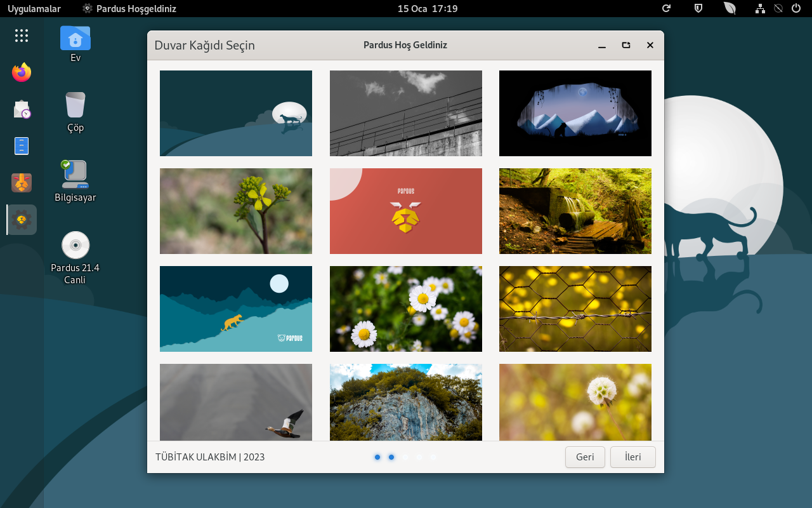The image size is (812, 508).
Task: Choose the yellow flower bud wallpaper
Action: [x=236, y=211]
